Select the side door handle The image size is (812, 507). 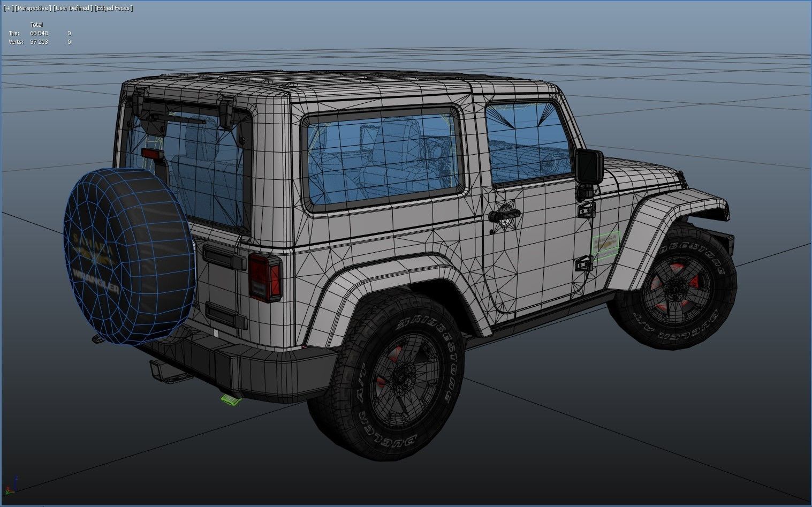click(x=504, y=215)
